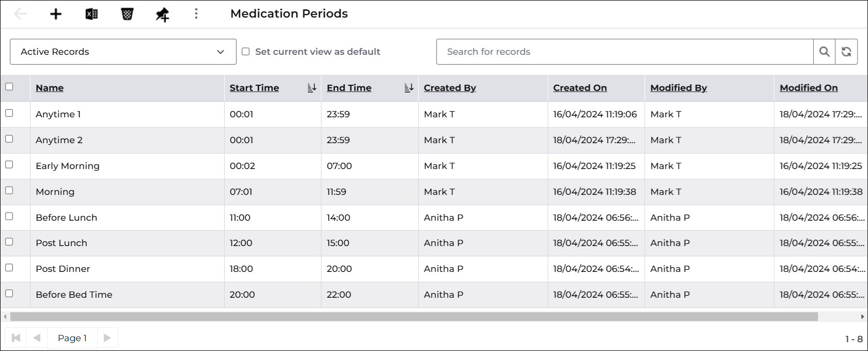
Task: Open the Early Morning record
Action: click(67, 166)
